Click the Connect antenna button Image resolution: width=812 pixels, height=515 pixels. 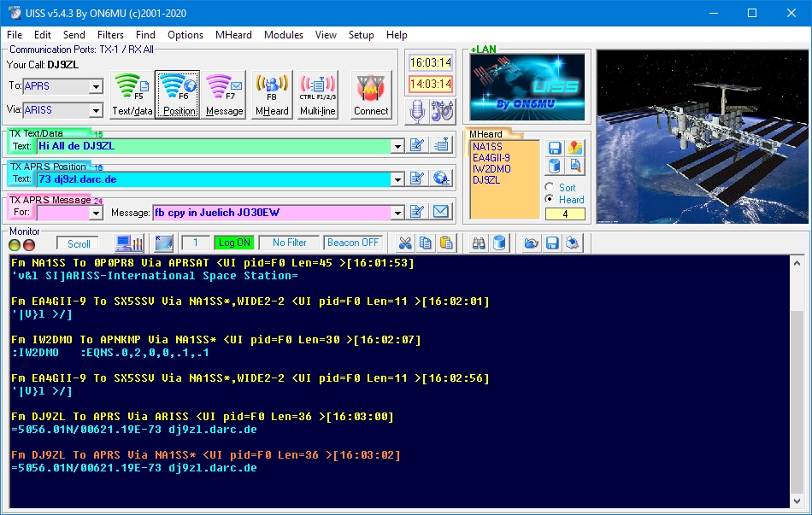coord(371,95)
